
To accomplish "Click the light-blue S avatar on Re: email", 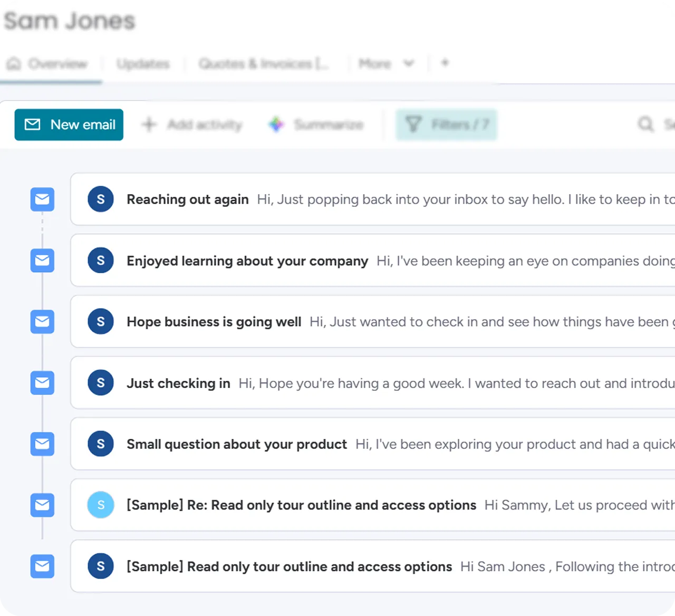I will (101, 505).
